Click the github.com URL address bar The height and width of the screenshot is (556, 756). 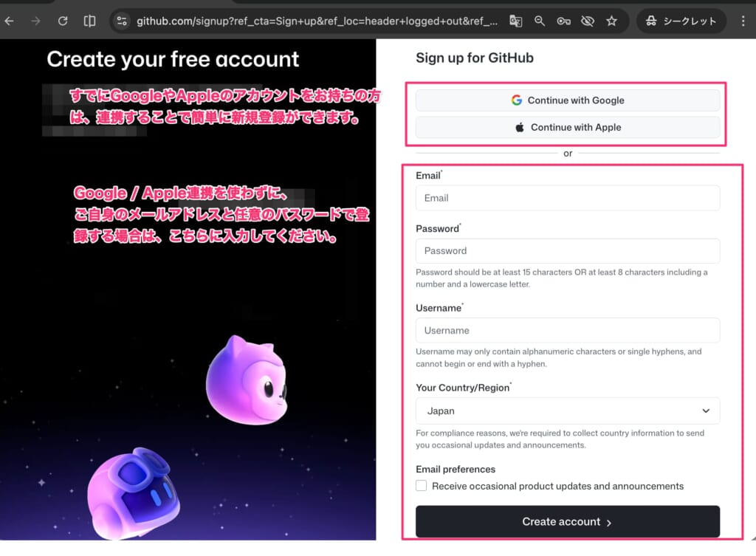pyautogui.click(x=317, y=21)
